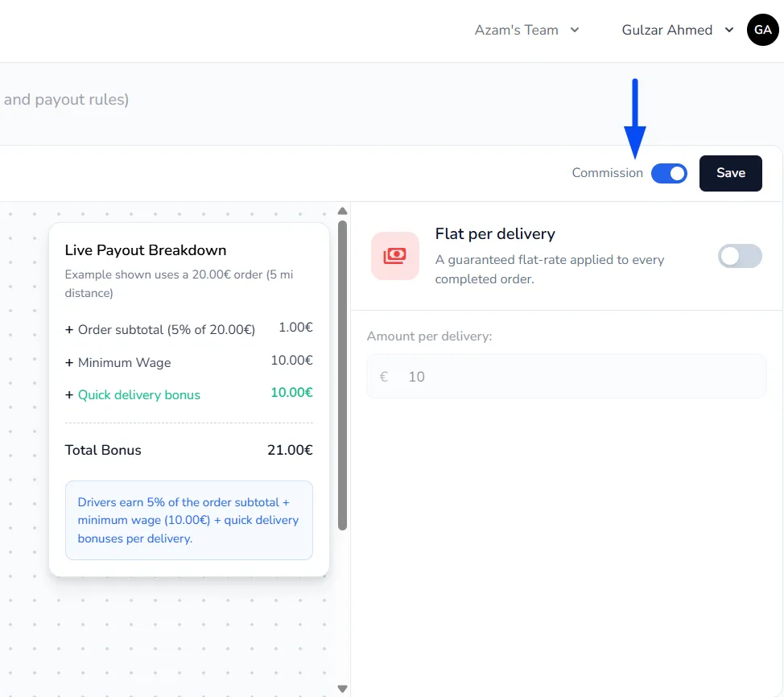Expand the Gulzar Ahmed account menu
The height and width of the screenshot is (697, 784).
pos(678,30)
